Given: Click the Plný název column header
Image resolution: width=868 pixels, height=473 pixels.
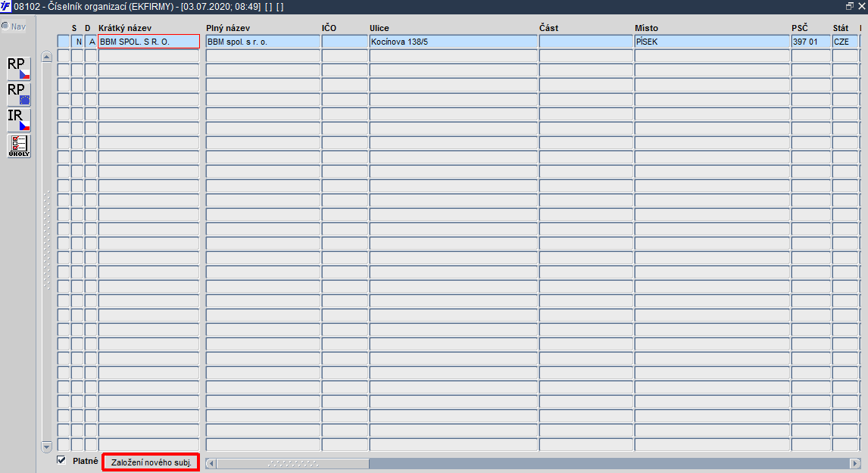Looking at the screenshot, I should (x=228, y=28).
